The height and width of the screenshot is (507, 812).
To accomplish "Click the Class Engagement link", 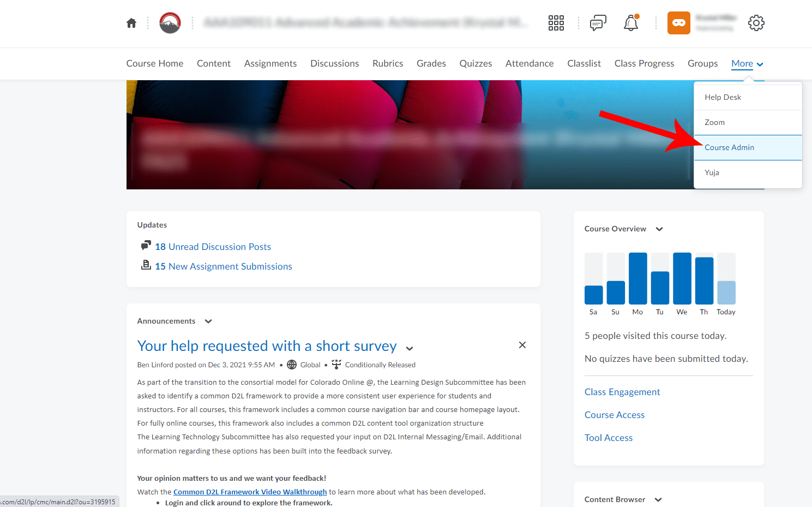I will pyautogui.click(x=622, y=392).
